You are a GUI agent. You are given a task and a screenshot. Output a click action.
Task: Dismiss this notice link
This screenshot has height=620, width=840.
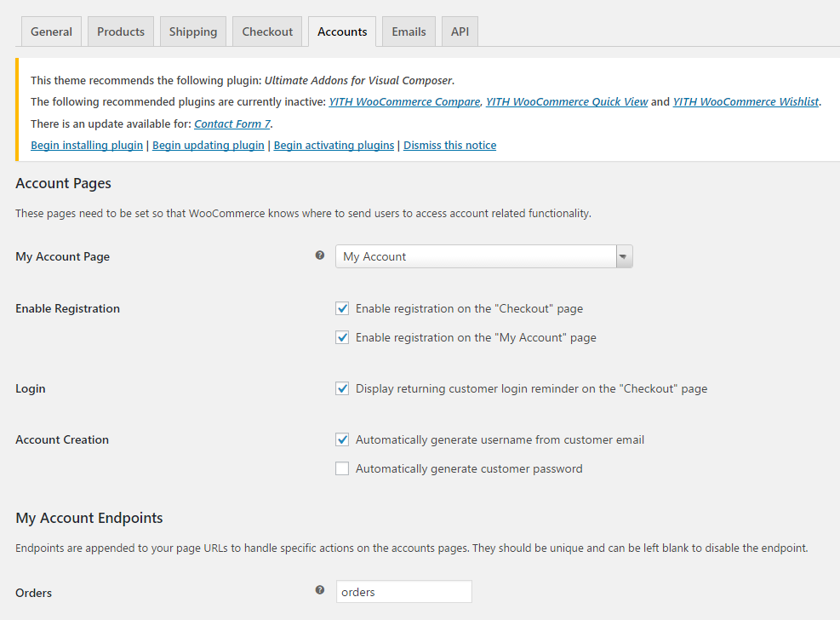[450, 146]
